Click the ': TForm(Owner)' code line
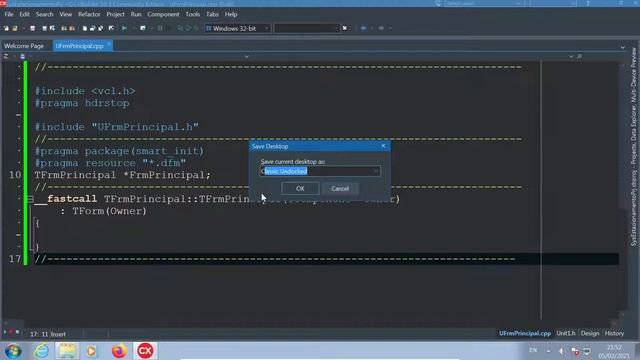The image size is (640, 360). (103, 211)
